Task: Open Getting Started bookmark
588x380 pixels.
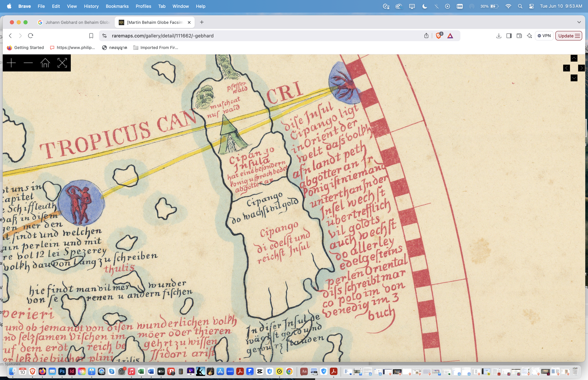Action: click(x=25, y=48)
